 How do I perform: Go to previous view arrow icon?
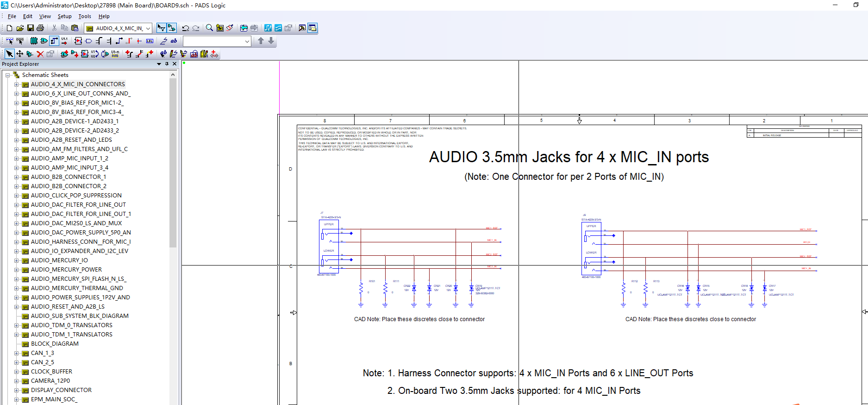pos(244,28)
